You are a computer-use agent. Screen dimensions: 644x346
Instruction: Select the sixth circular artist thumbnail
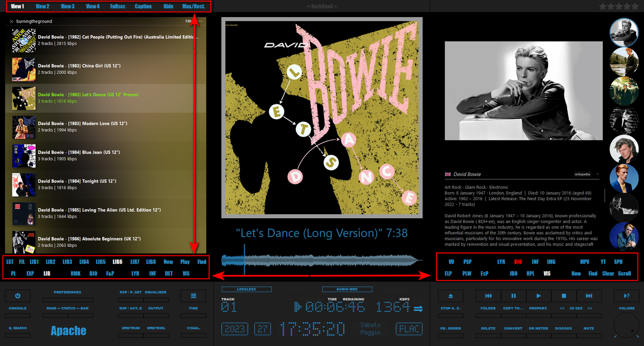[x=624, y=178]
